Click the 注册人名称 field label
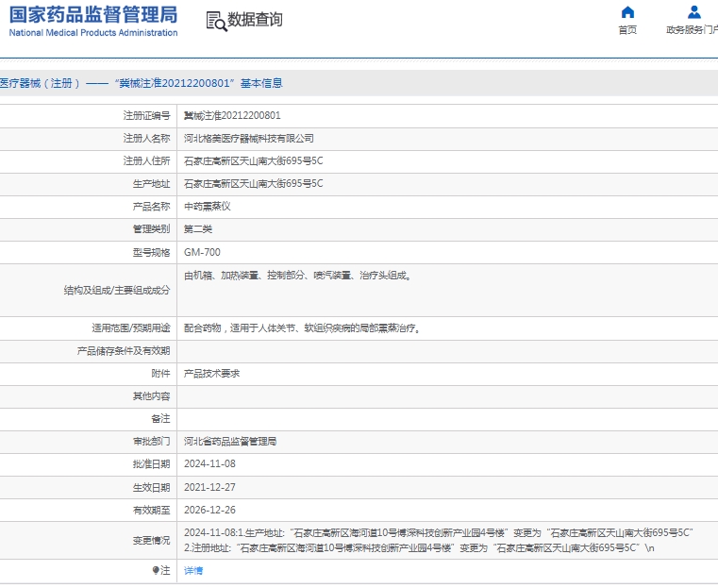 pos(146,139)
